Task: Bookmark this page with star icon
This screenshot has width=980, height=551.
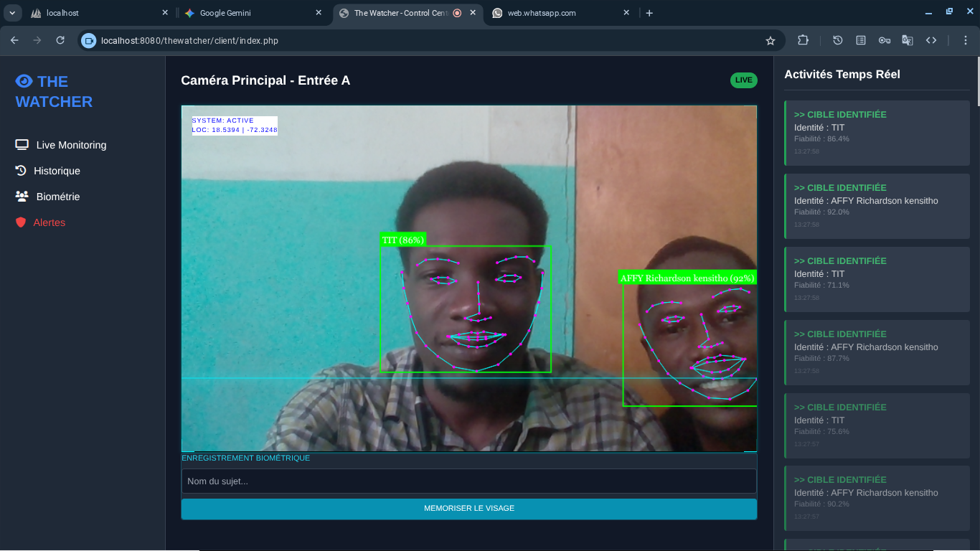Action: [771, 41]
